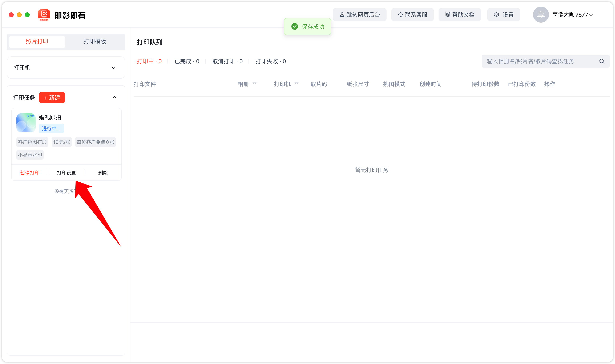
Task: Create a new print task with 新建
Action: tap(52, 97)
